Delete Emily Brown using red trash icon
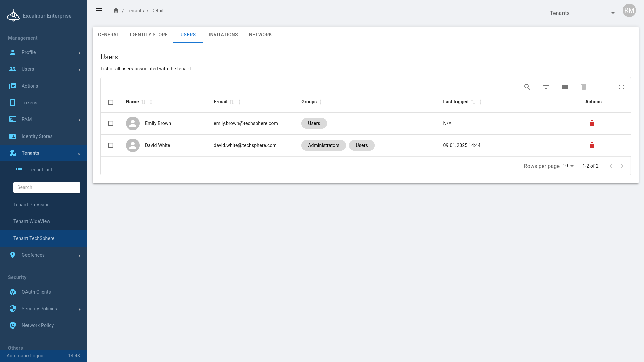Image resolution: width=644 pixels, height=362 pixels. 592,123
